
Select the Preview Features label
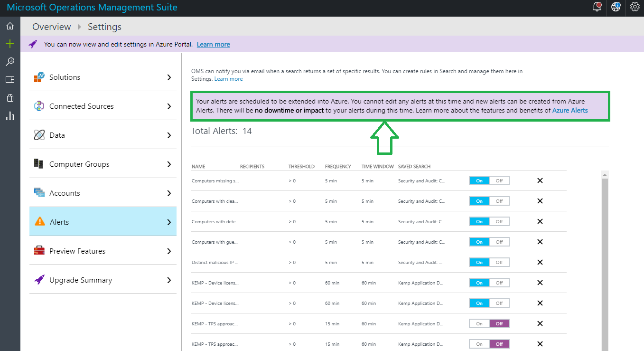point(77,251)
